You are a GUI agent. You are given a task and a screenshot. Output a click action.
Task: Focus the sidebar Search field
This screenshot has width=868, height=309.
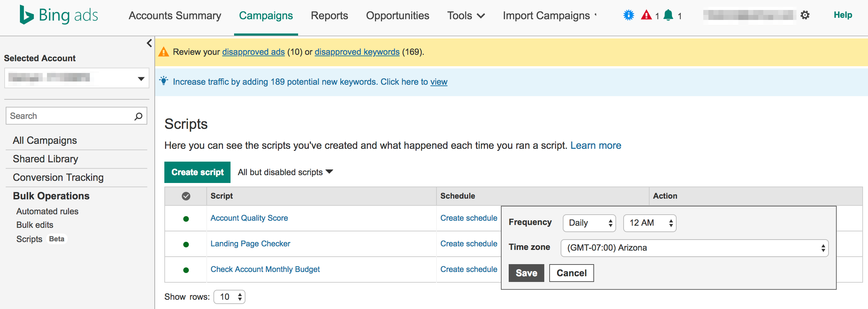coord(69,116)
